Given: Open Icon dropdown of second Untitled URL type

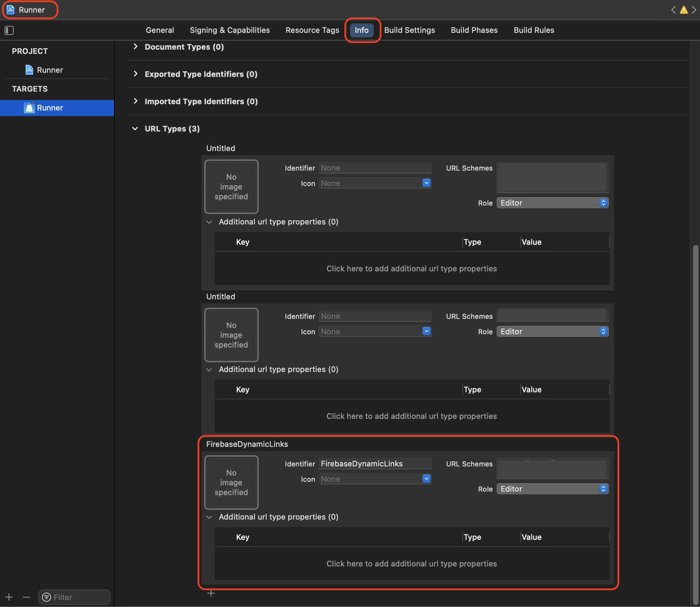Looking at the screenshot, I should pos(426,331).
